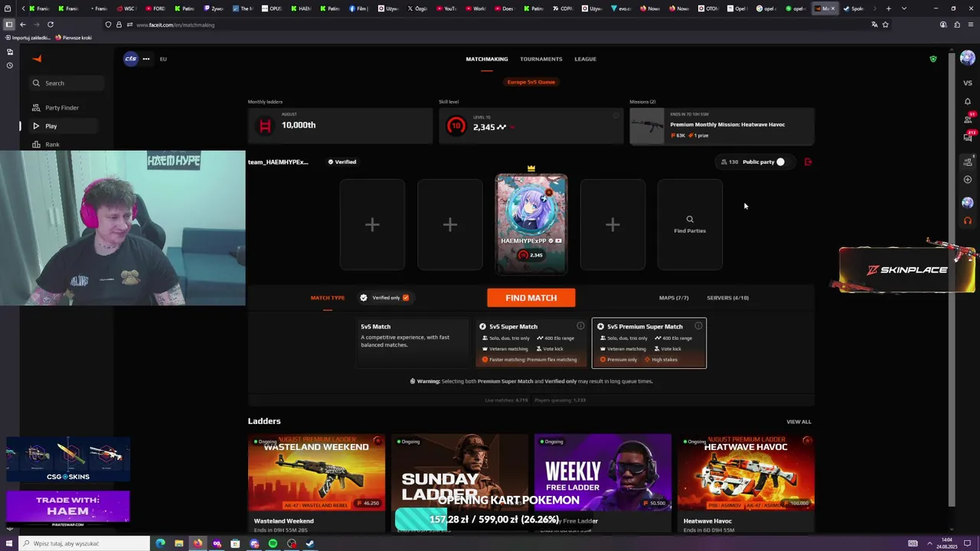Open the translate page icon in address bar
The height and width of the screenshot is (551, 980).
[x=874, y=24]
